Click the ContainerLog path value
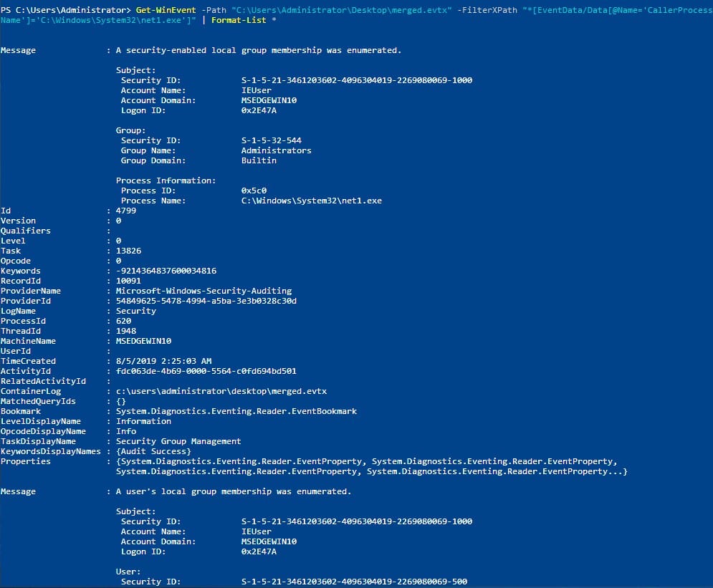Viewport: 713px width, 588px height. click(221, 391)
